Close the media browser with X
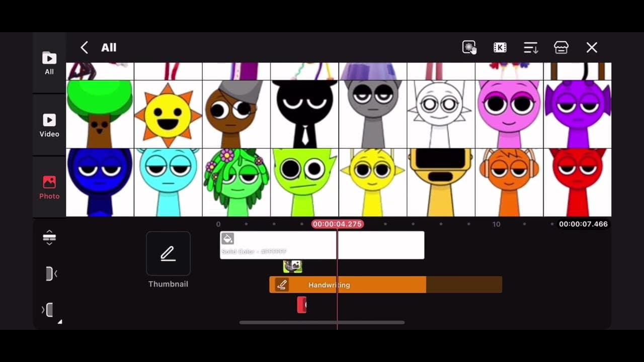Viewport: 644px width, 362px height. [x=592, y=47]
